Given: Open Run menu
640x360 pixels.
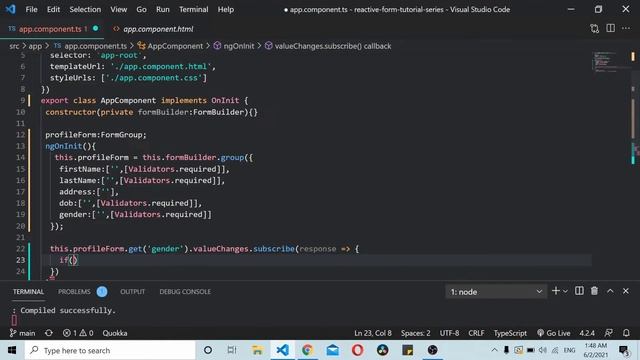Looking at the screenshot, I should [162, 9].
